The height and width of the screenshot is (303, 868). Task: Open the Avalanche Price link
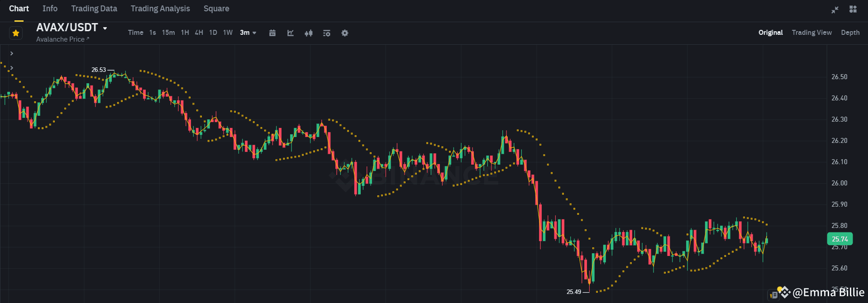(x=62, y=39)
